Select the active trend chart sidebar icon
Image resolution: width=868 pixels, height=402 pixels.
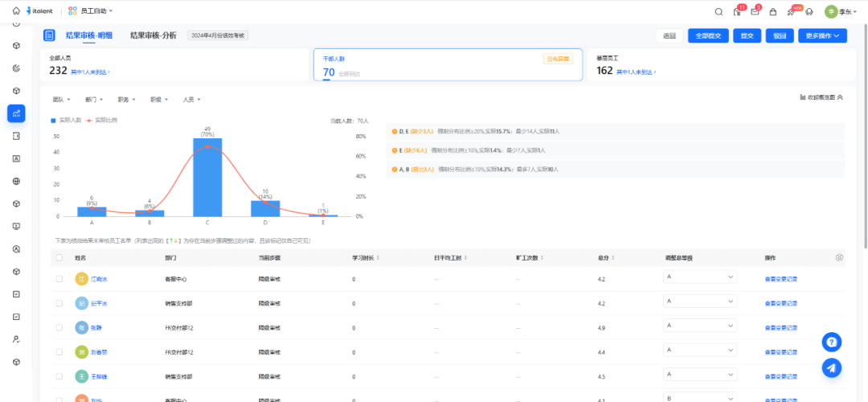(16, 113)
